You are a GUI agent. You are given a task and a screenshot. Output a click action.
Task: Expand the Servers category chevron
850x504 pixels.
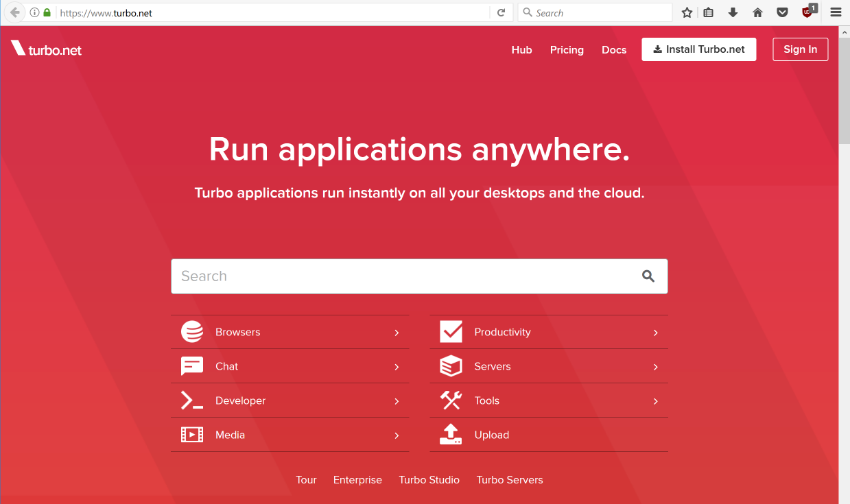pyautogui.click(x=656, y=367)
